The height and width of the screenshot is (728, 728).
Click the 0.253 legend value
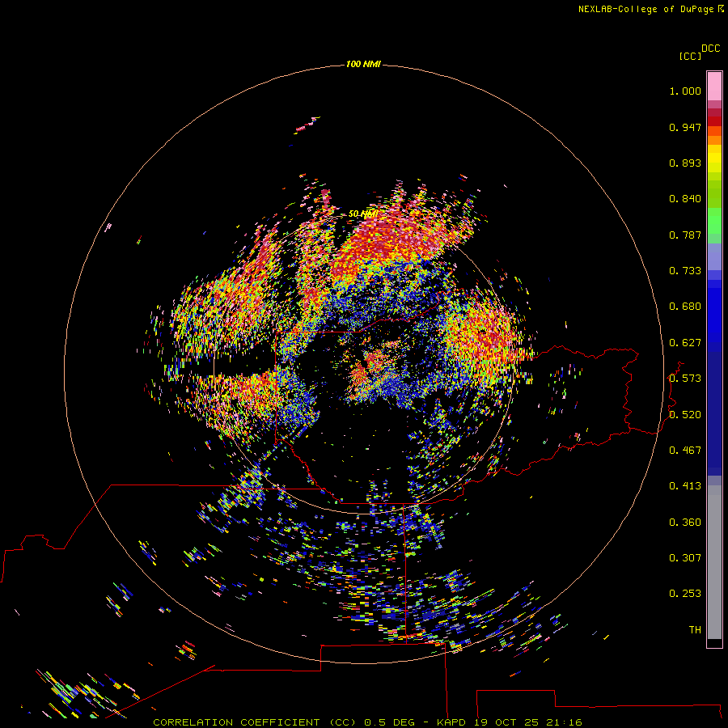[x=685, y=594]
